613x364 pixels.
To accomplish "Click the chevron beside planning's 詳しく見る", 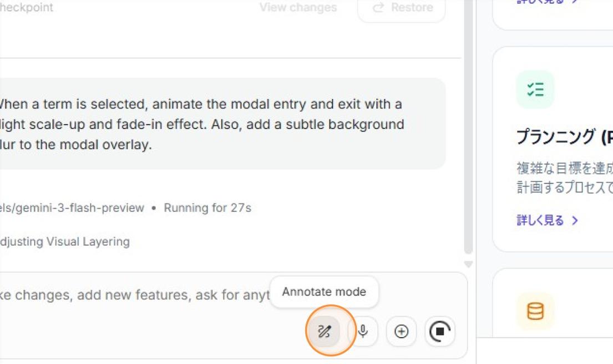I will coord(575,220).
